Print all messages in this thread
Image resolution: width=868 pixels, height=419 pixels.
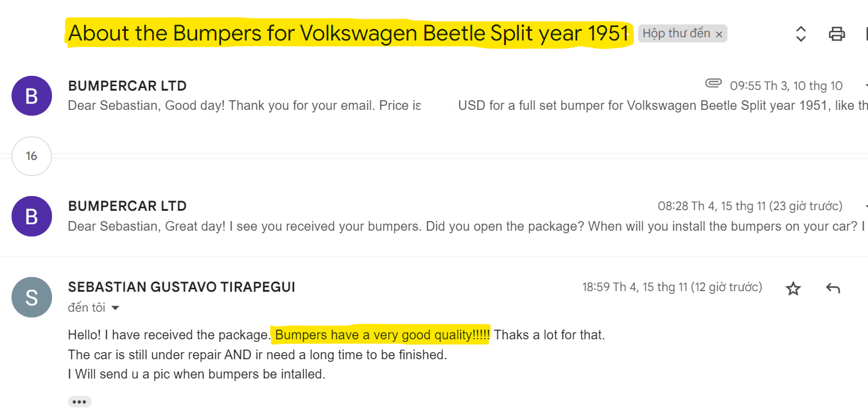click(x=837, y=34)
